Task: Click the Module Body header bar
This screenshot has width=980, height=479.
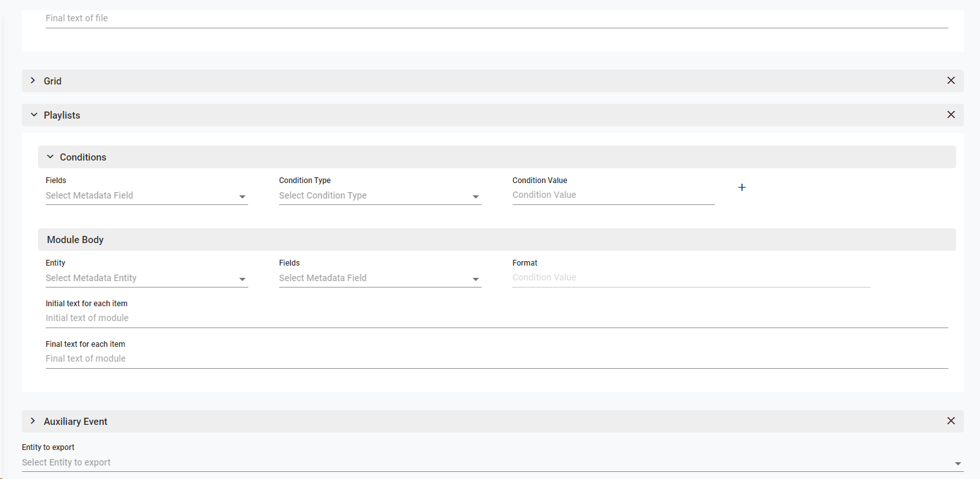Action: point(496,240)
